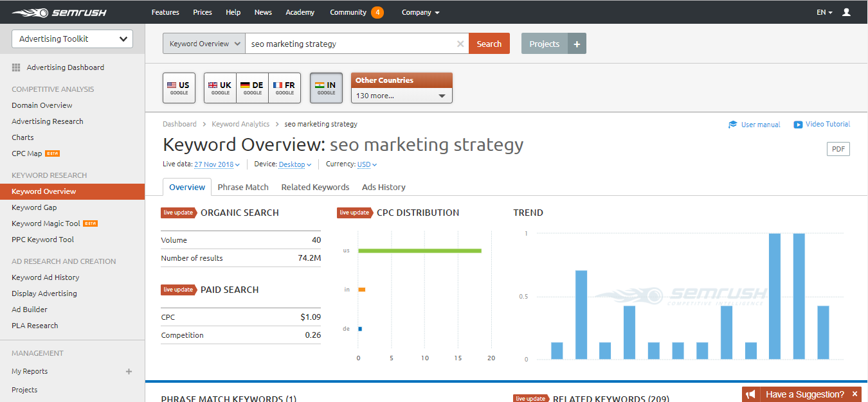Screen dimensions: 868x402
Task: Switch to the Phrase Match tab
Action: pyautogui.click(x=243, y=187)
